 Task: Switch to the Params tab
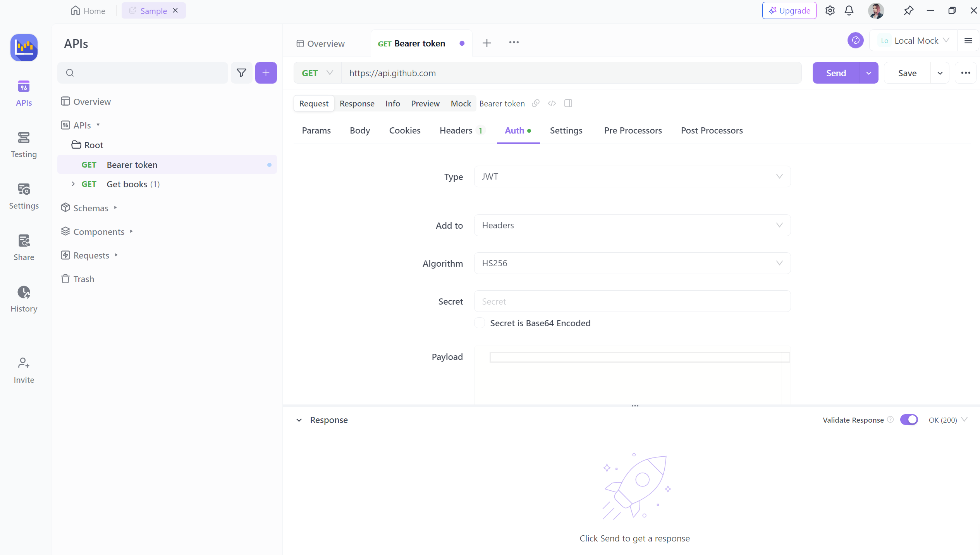[316, 130]
